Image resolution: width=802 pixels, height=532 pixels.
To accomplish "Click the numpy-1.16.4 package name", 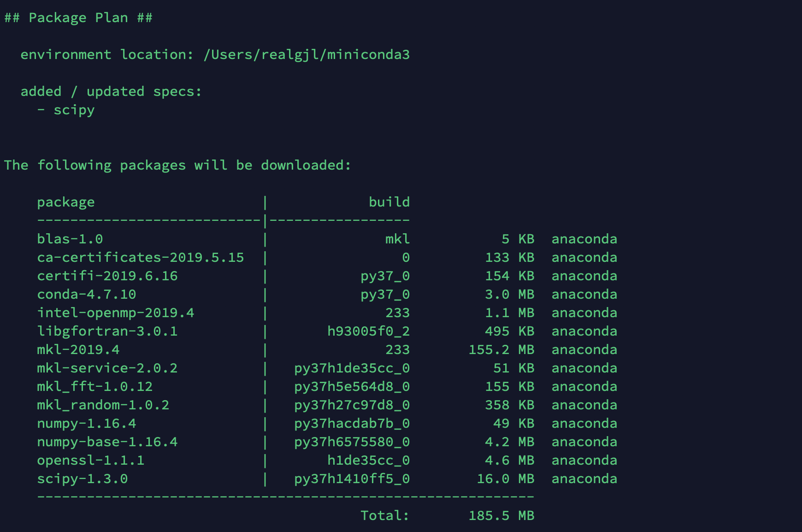I will coord(87,424).
